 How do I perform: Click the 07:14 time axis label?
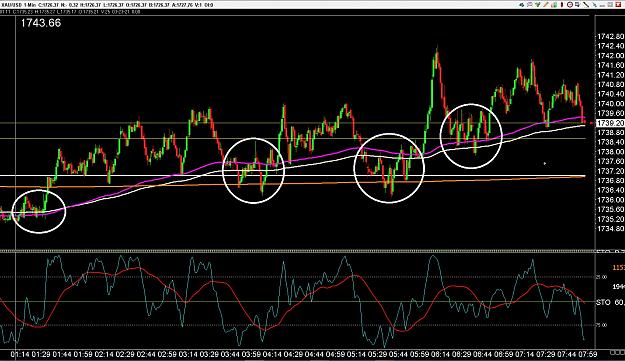click(525, 354)
